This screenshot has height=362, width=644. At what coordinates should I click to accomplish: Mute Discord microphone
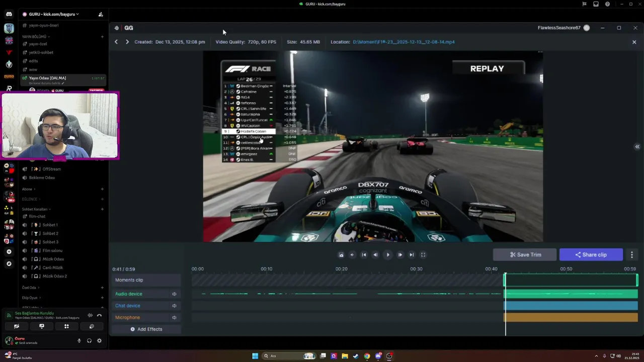pyautogui.click(x=79, y=341)
